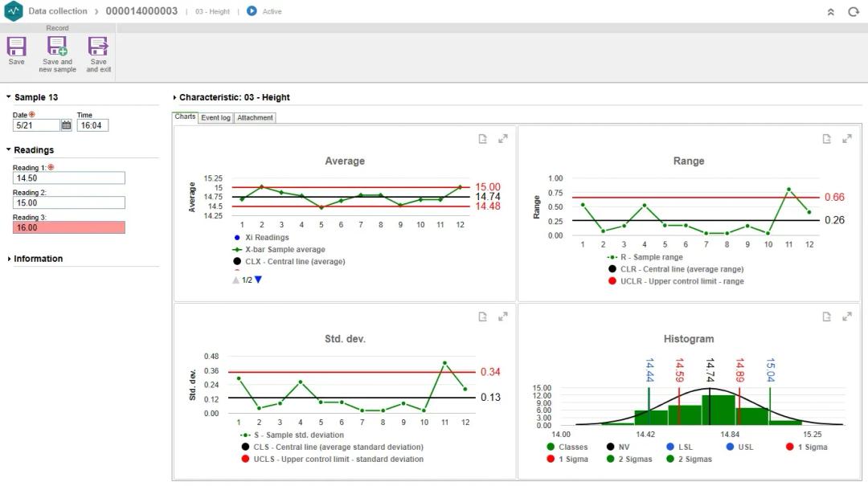Screen dimensions: 868x486
Task: Collapse the Sample 13 section
Action: (9, 97)
